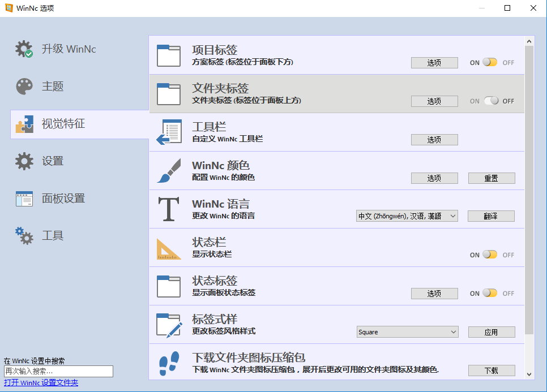
Task: Click the 工具栏 document arrow icon
Action: point(169,132)
